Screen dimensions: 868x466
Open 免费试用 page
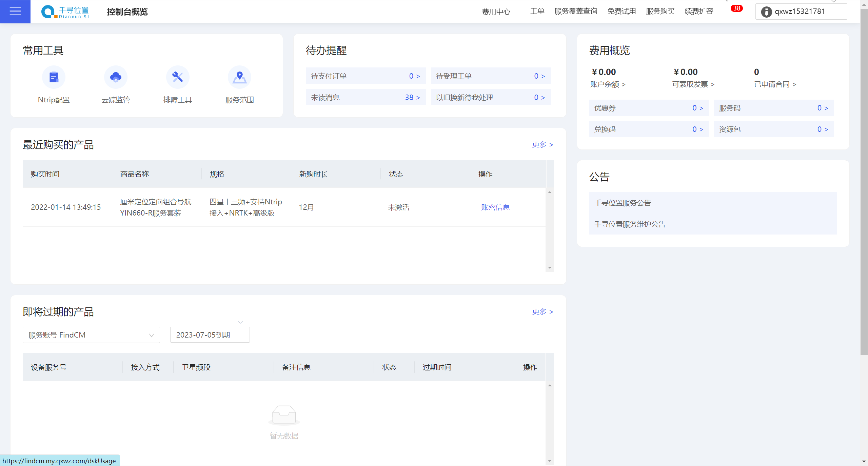[x=622, y=11]
